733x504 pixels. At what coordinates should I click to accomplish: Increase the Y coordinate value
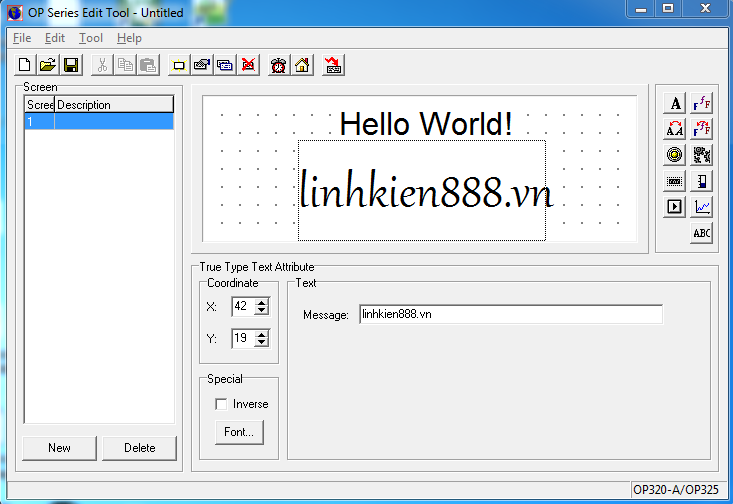click(x=262, y=334)
